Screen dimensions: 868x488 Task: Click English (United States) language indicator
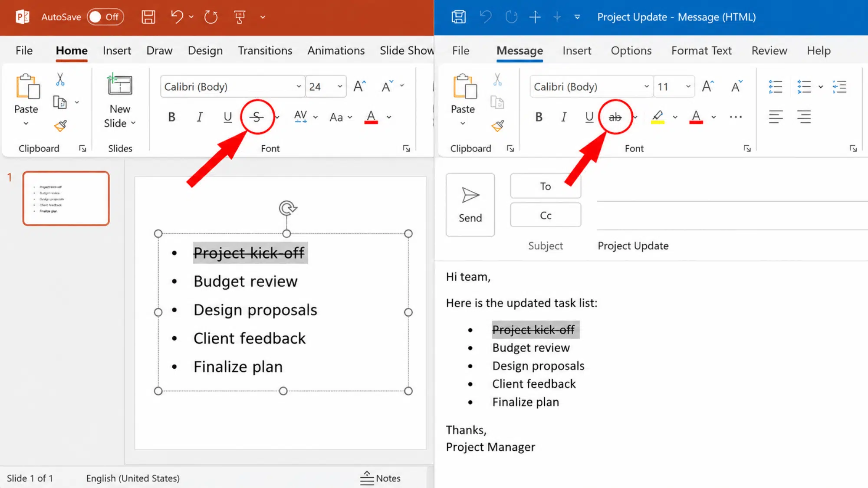133,478
